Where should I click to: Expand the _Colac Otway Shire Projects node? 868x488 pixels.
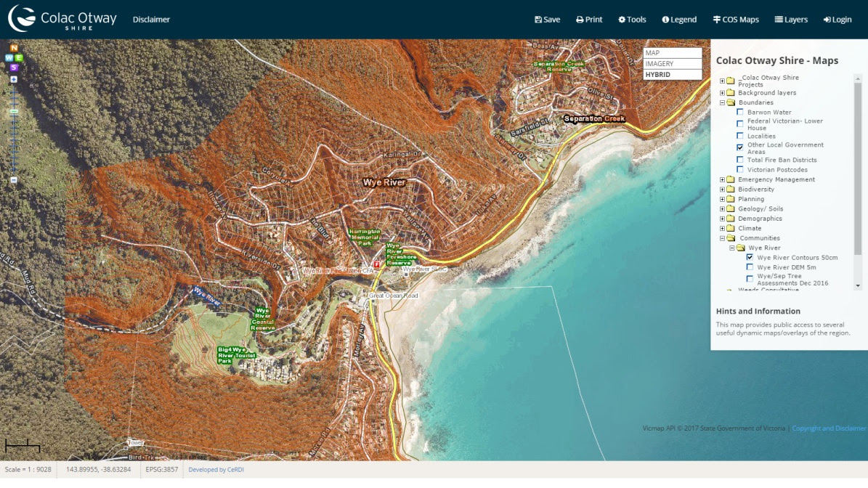[723, 81]
